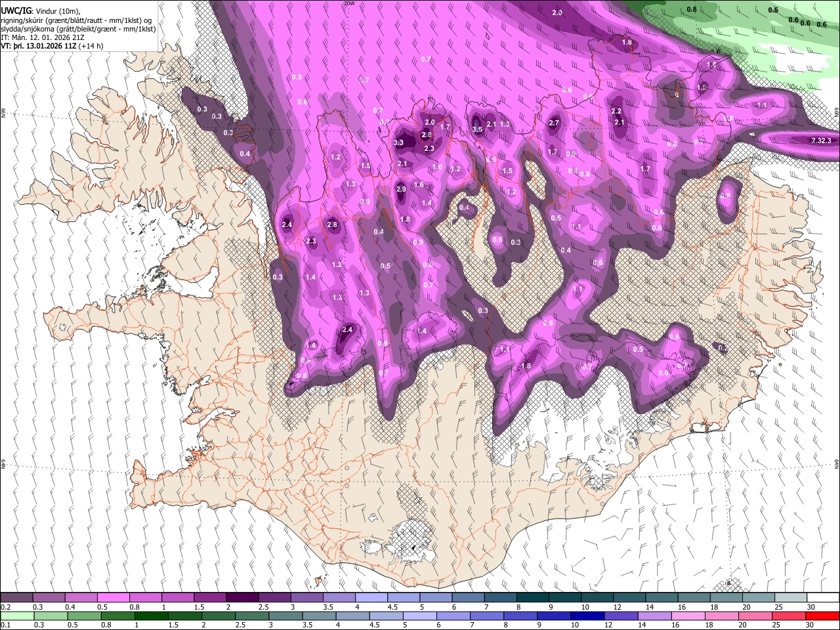Click the bright red swatch after 30 in bottom row
This screenshot has height=630, width=840.
pyautogui.click(x=822, y=616)
